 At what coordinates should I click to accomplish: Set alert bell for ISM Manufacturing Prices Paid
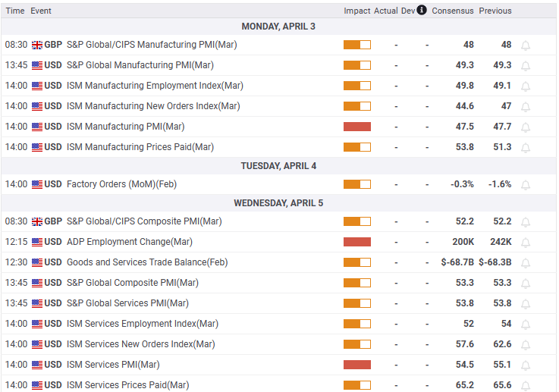click(x=526, y=148)
